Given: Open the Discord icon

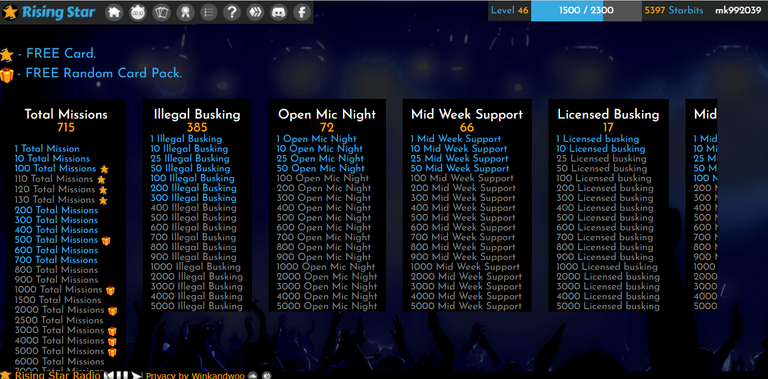Looking at the screenshot, I should pos(279,12).
